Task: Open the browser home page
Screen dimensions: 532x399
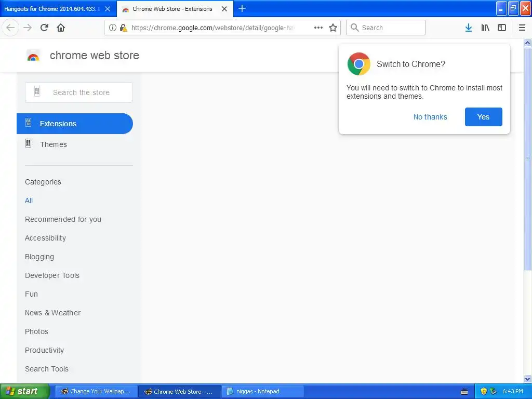Action: click(x=61, y=28)
